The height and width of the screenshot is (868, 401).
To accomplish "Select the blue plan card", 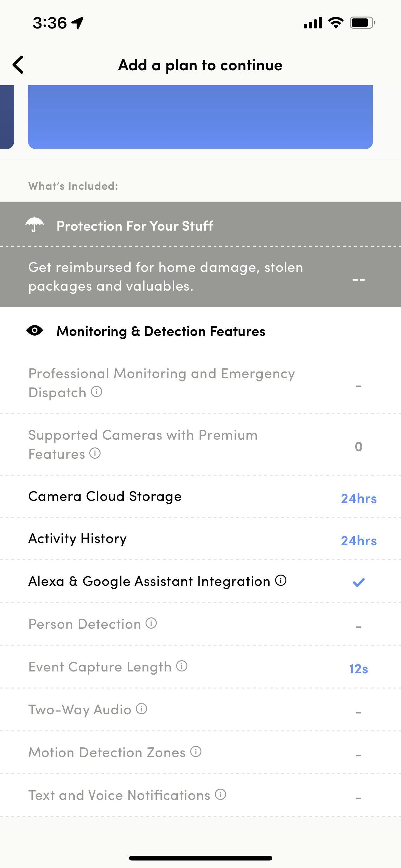I will click(x=200, y=117).
